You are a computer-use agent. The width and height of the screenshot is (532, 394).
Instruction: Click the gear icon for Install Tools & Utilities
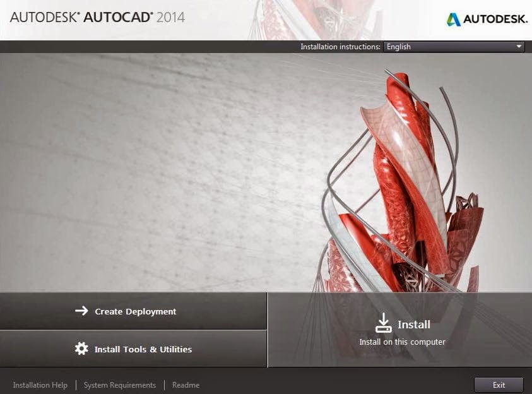[81, 349]
